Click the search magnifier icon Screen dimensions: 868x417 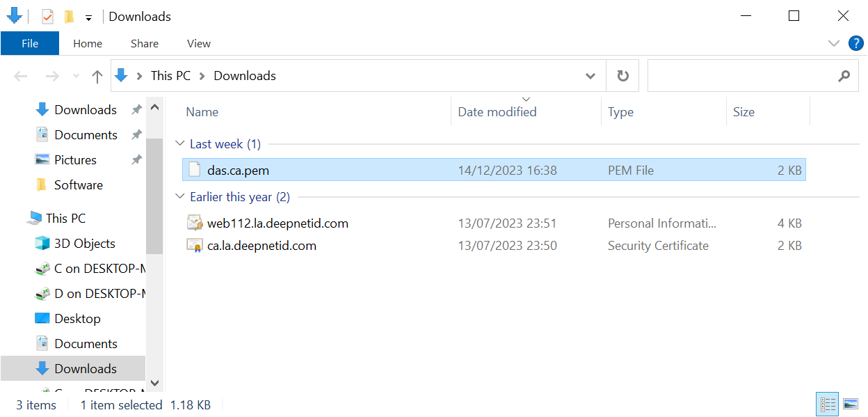(844, 76)
